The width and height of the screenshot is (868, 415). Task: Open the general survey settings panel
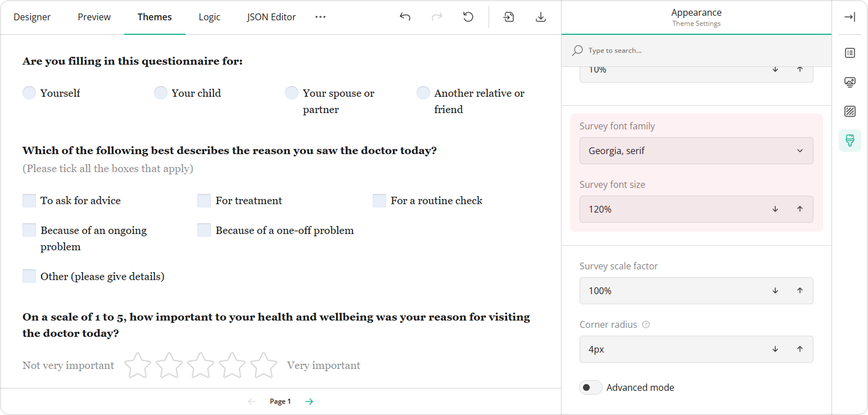849,52
